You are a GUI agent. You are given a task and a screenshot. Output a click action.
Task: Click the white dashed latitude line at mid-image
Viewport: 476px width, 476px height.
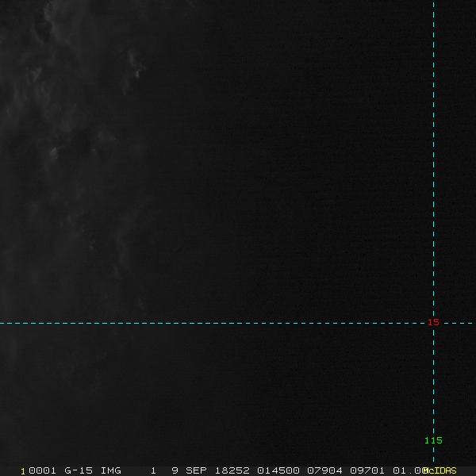[238, 323]
